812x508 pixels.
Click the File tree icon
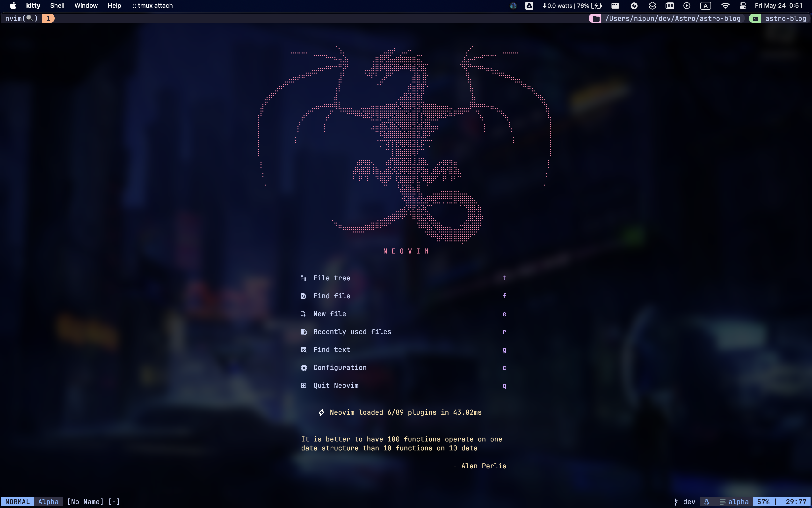coord(304,278)
